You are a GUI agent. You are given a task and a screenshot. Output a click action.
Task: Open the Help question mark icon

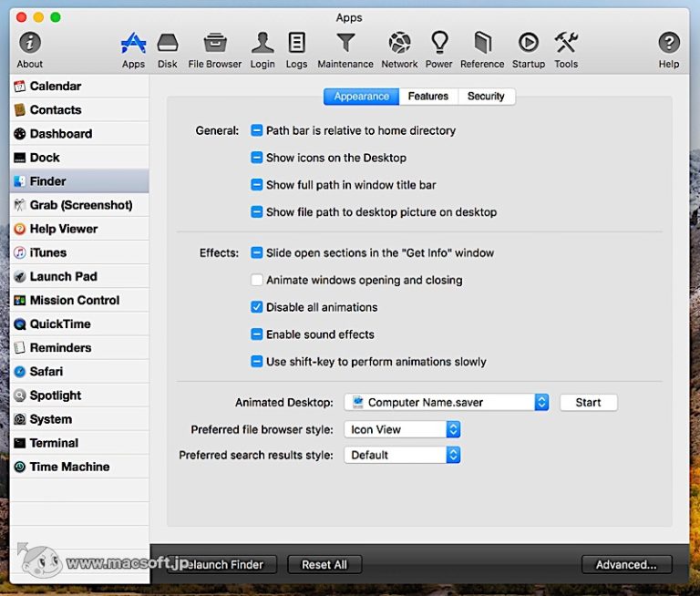pos(669,49)
